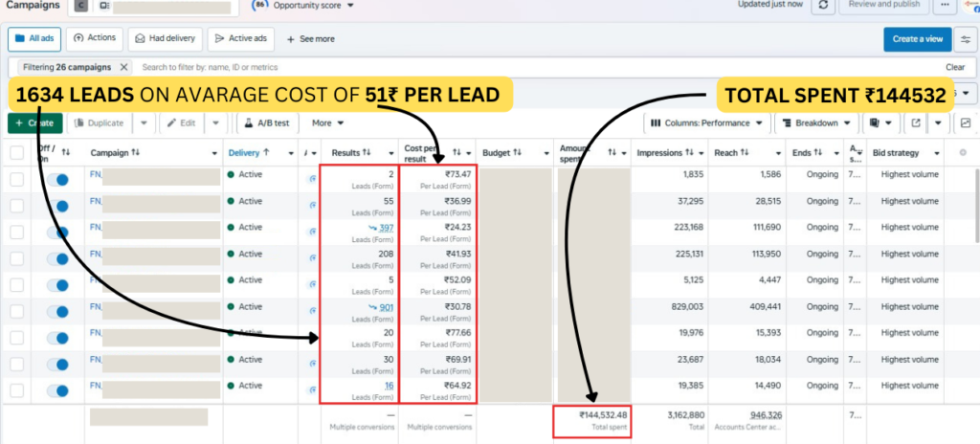The width and height of the screenshot is (980, 444).
Task: Click the Create a view button
Action: coord(918,39)
